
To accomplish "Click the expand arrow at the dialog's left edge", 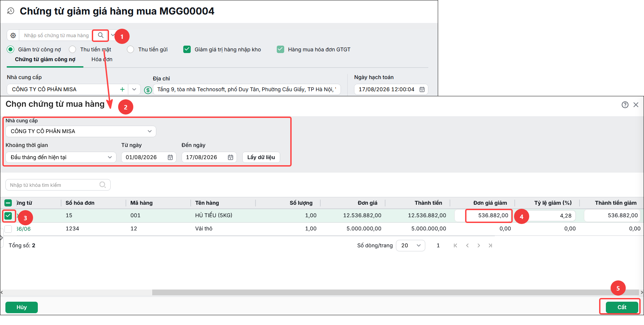I will tap(2, 238).
